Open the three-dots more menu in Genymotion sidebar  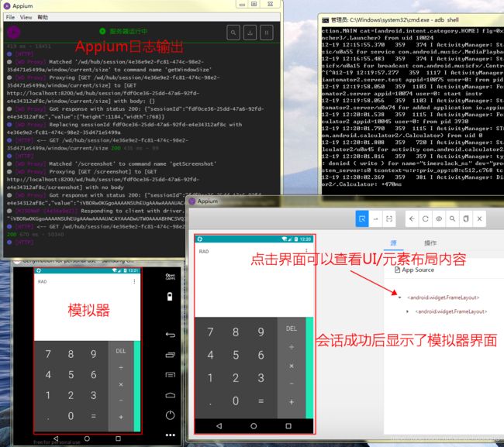pos(170,435)
